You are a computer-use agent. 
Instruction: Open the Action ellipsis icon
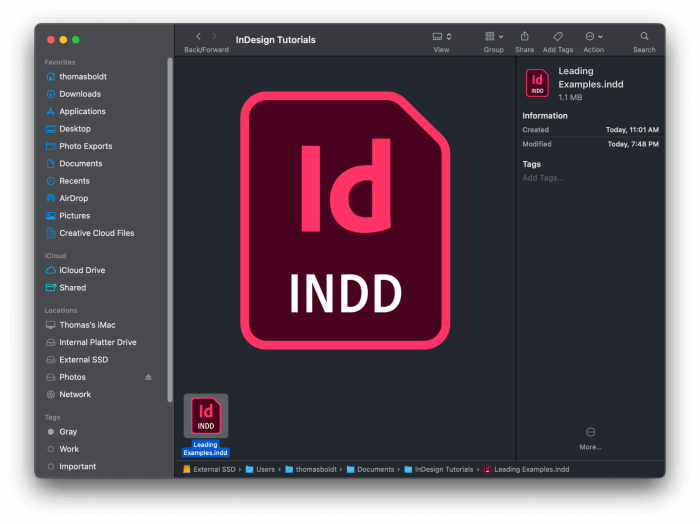[590, 36]
